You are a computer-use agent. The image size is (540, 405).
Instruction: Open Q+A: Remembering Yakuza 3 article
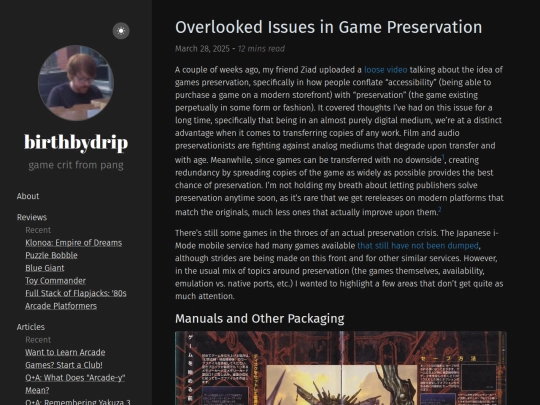[78, 402]
